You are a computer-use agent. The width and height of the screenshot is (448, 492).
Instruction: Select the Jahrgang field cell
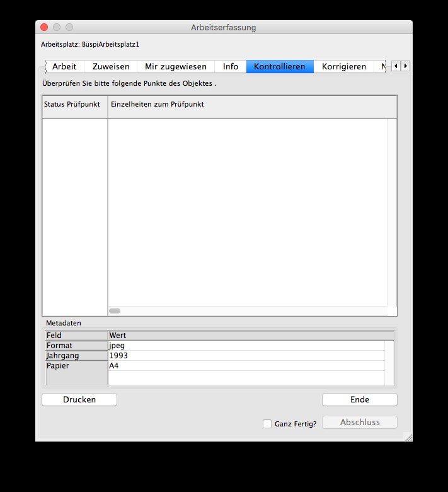(76, 356)
